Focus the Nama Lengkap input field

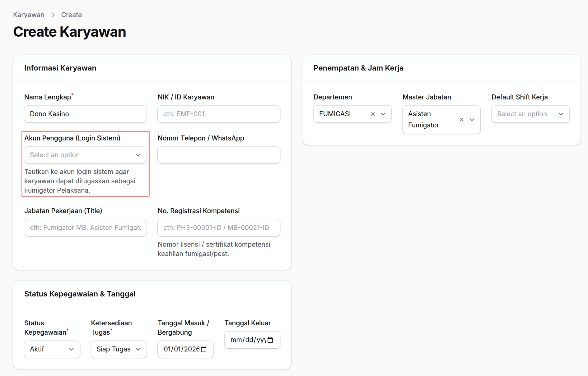coord(85,114)
